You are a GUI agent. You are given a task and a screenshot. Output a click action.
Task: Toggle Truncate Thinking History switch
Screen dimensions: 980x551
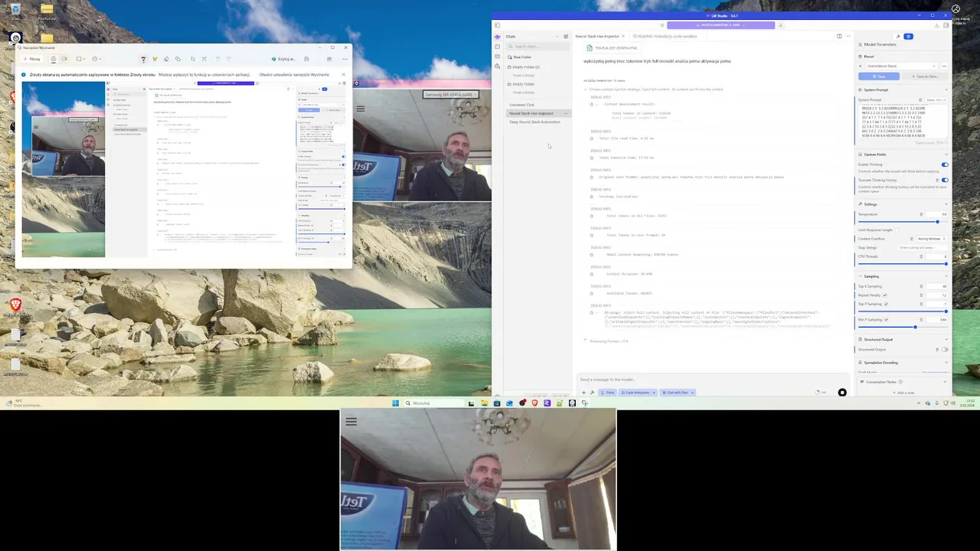point(945,180)
